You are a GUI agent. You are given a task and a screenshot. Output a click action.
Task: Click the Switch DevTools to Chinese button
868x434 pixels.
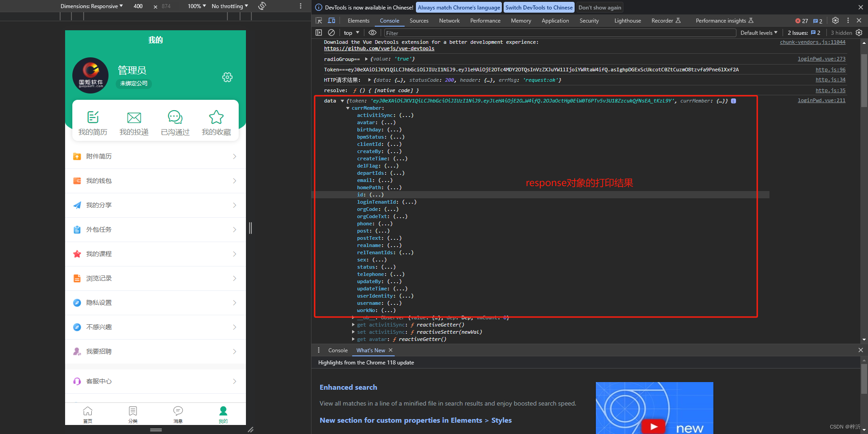click(538, 7)
